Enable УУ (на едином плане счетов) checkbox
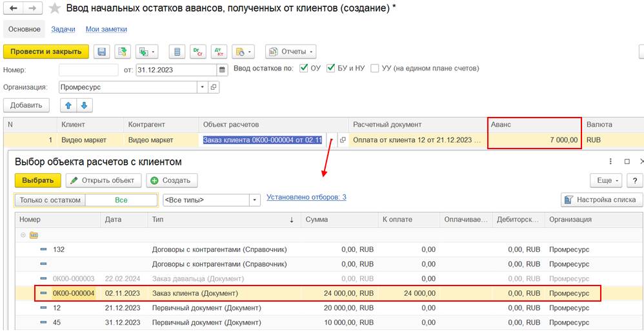The width and height of the screenshot is (644, 332). [375, 68]
